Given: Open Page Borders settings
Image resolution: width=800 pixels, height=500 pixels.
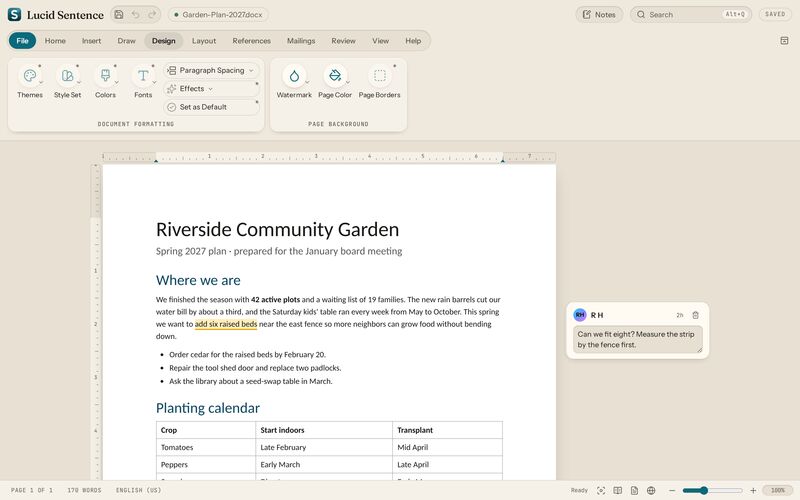Looking at the screenshot, I should (x=380, y=82).
